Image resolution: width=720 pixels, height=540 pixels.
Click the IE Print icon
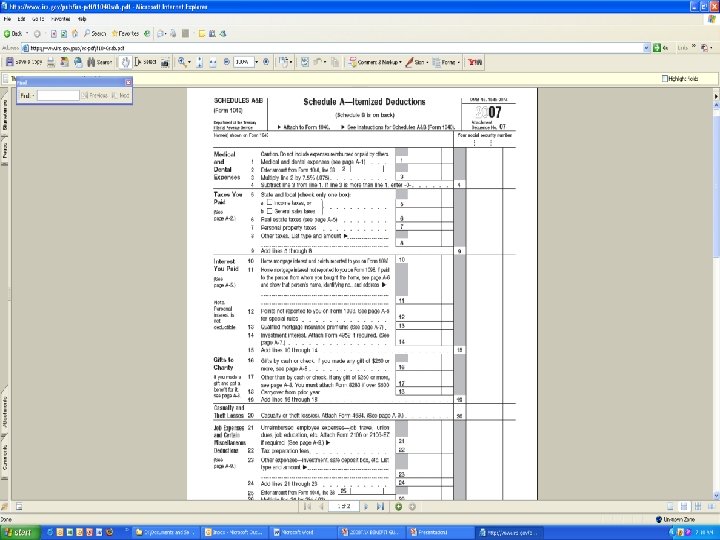pos(173,34)
